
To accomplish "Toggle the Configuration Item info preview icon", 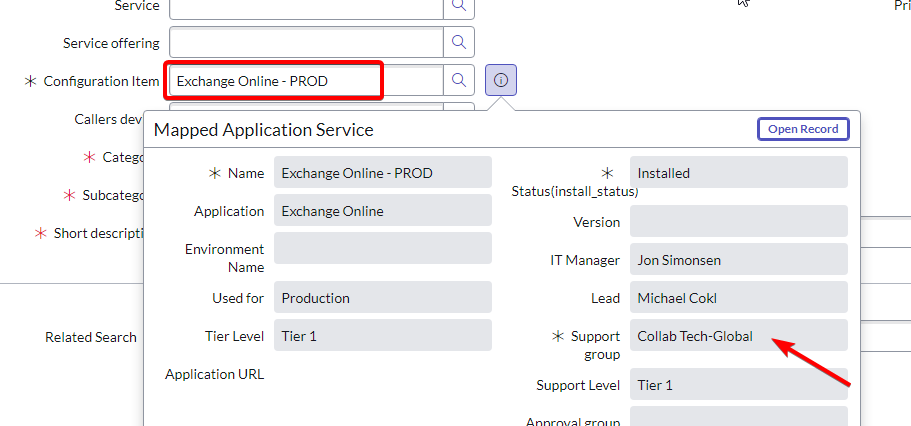I will click(x=501, y=80).
